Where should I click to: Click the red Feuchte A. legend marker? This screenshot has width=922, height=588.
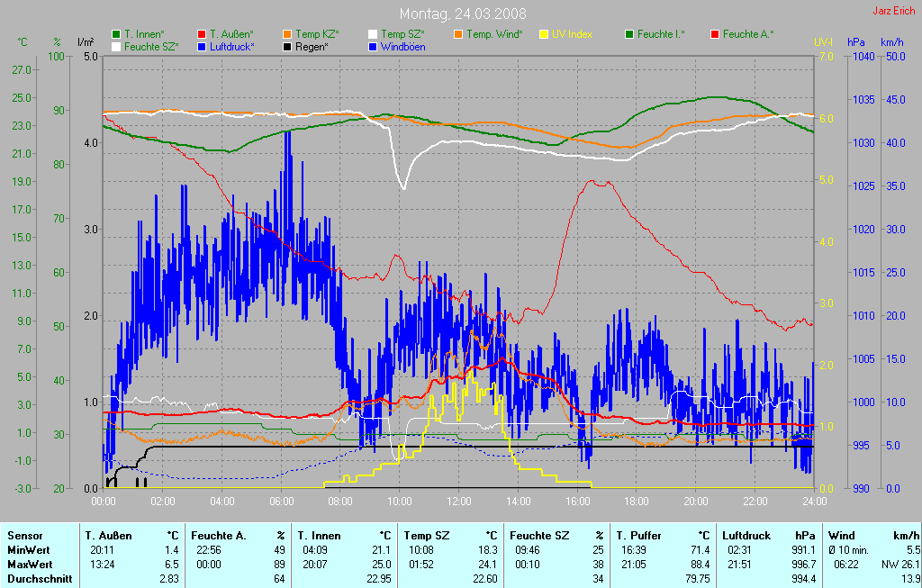pos(715,34)
